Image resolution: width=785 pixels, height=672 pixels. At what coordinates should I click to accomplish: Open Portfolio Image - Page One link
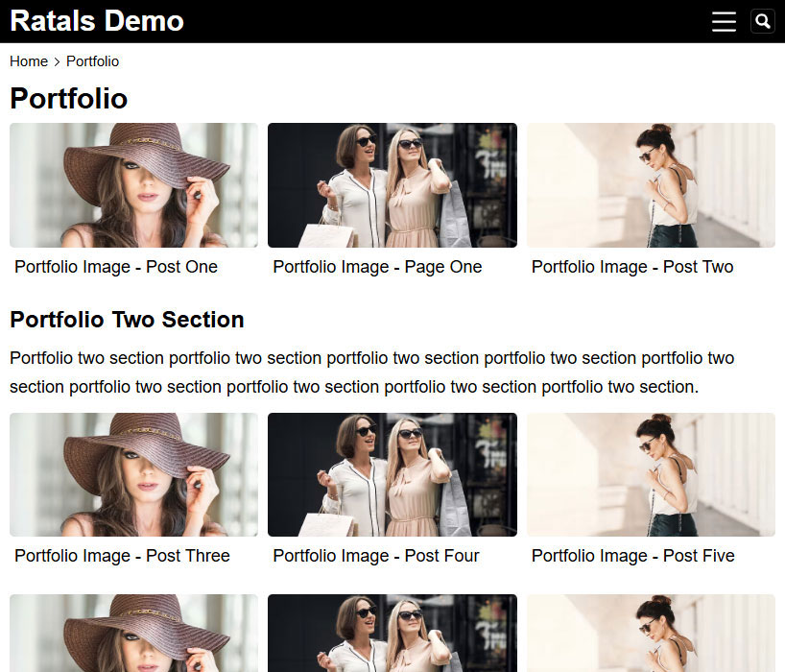pyautogui.click(x=377, y=267)
